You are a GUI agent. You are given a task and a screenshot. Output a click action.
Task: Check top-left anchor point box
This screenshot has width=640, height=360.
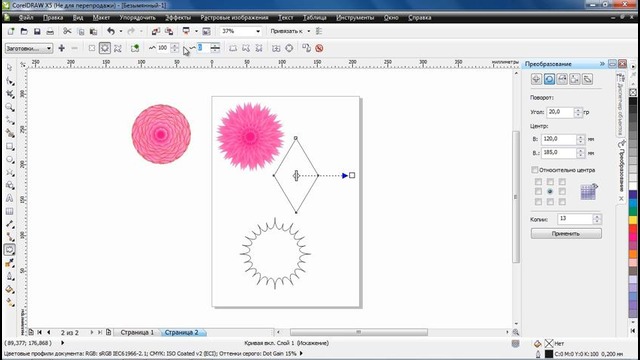coord(538,182)
